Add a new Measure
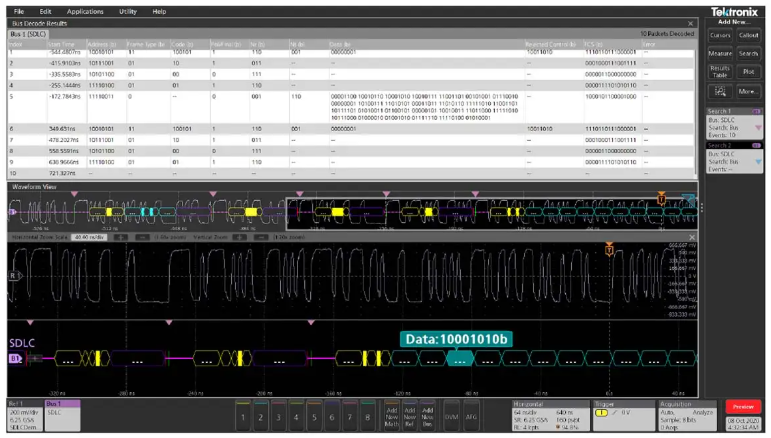Viewport: 771px width, 438px height. (720, 54)
